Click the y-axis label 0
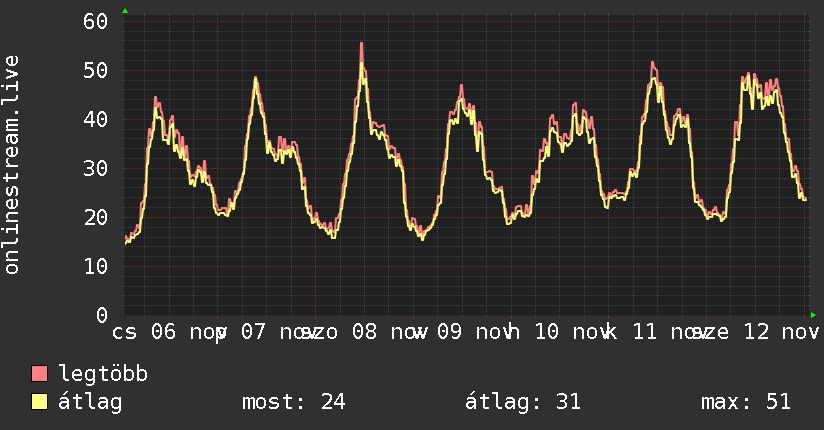Viewport: 824px width, 430px height. click(102, 315)
